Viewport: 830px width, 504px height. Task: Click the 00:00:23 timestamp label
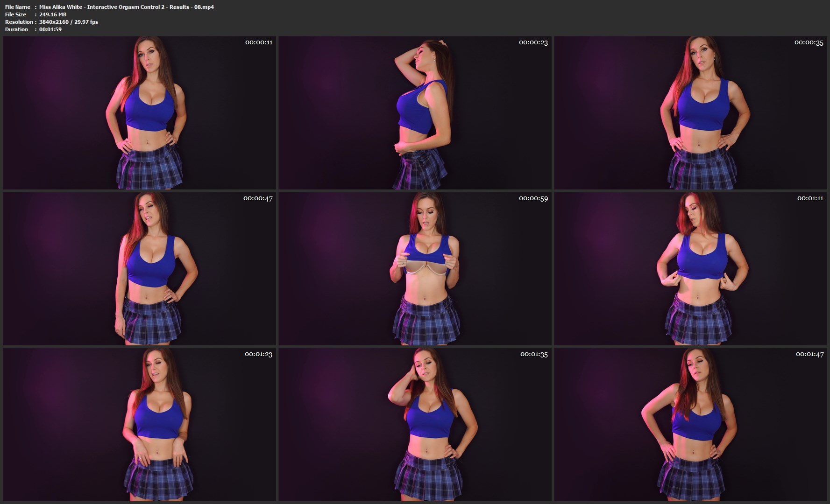pos(533,42)
